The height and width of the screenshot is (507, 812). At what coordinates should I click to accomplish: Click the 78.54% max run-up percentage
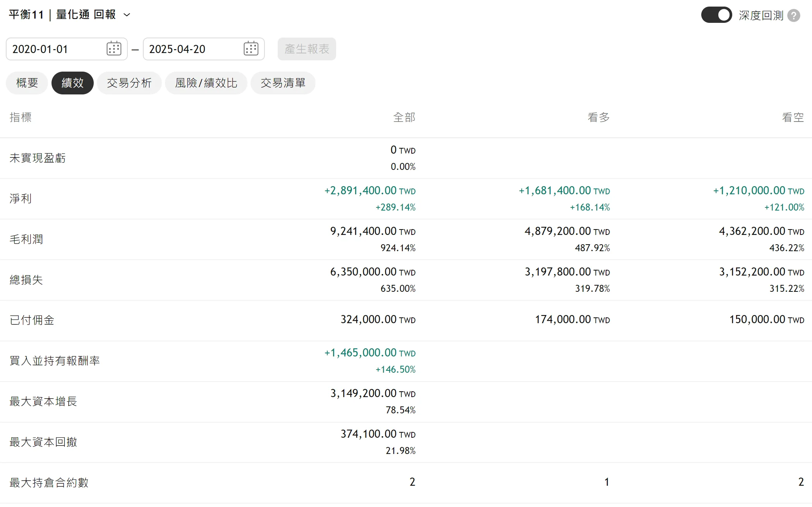tap(400, 410)
